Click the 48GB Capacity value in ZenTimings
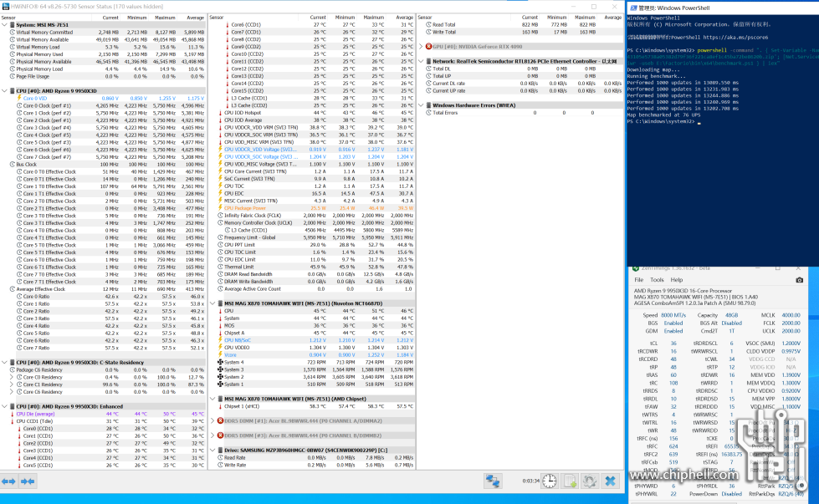The width and height of the screenshot is (819, 504). click(731, 315)
